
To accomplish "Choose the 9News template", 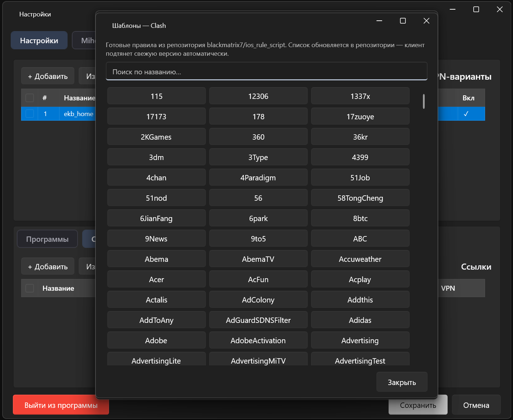I will [x=157, y=239].
